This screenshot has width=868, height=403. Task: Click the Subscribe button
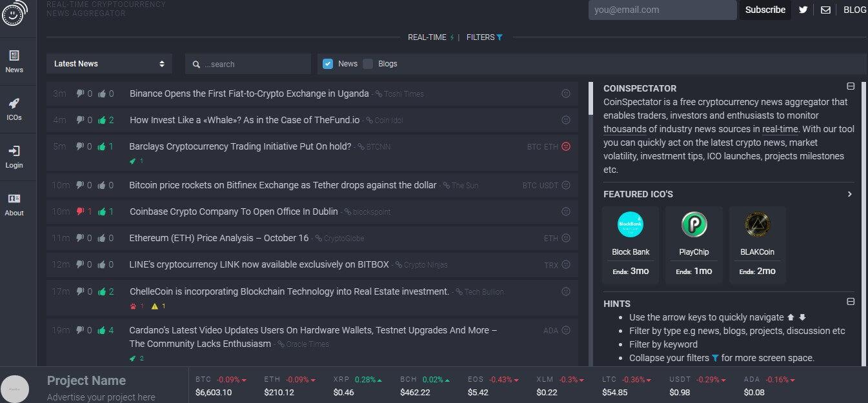click(765, 10)
